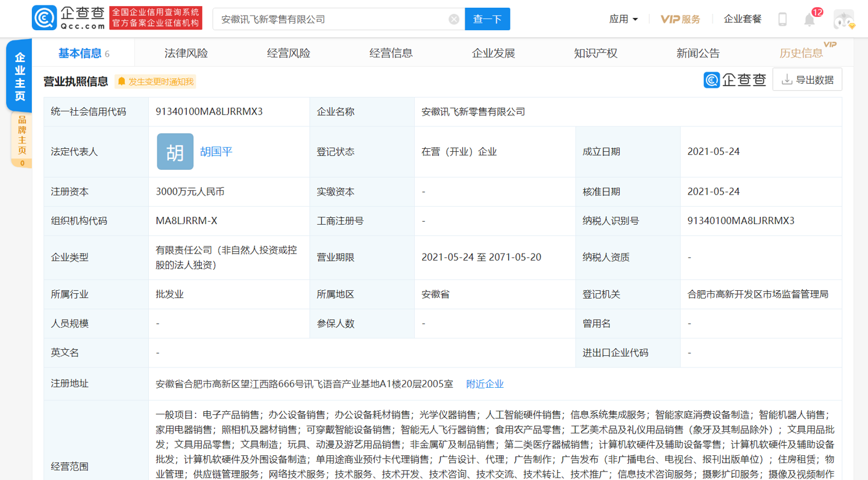
Task: Clear the search box using the X icon
Action: tap(454, 19)
